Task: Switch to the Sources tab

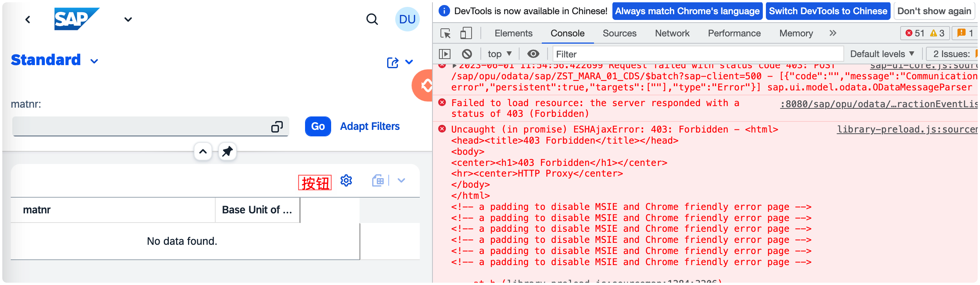Action: 619,33
